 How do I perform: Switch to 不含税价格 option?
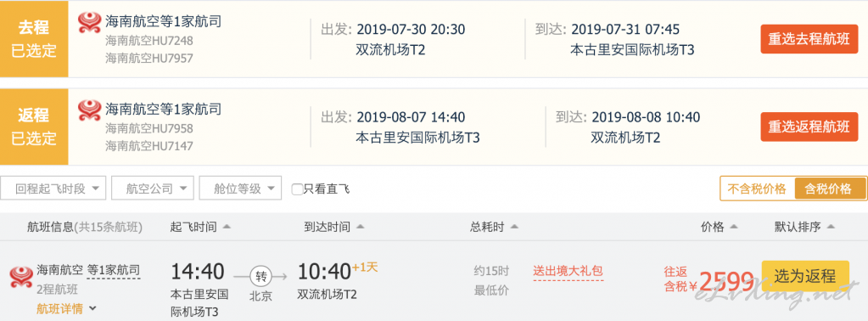coord(757,189)
